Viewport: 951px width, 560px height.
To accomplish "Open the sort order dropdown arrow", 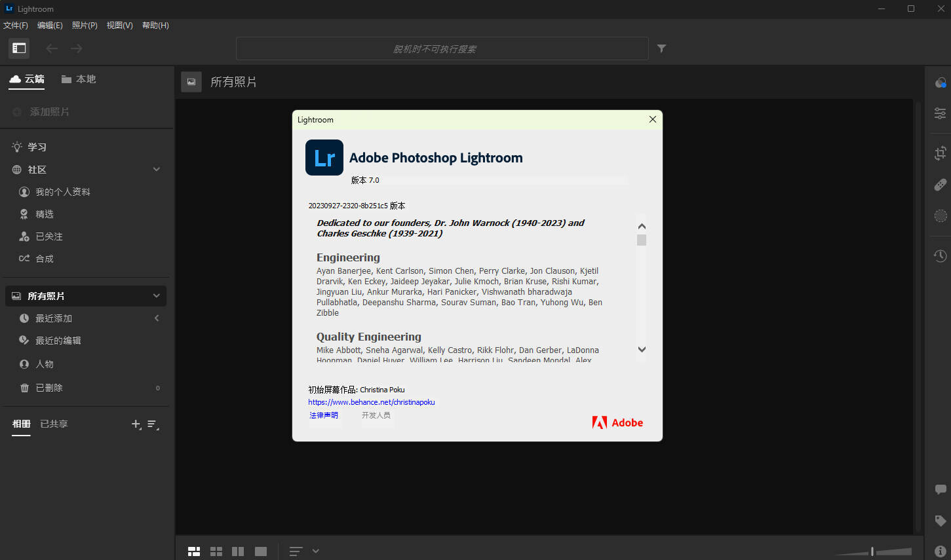I will coord(316,551).
